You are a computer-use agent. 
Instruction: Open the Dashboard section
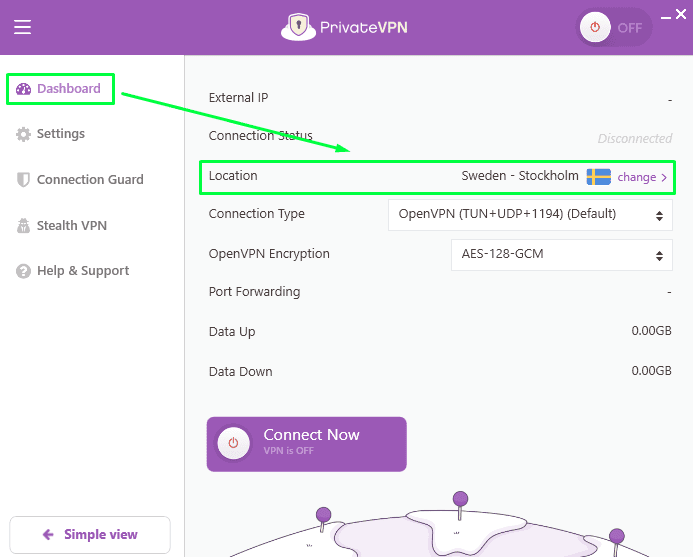click(61, 89)
